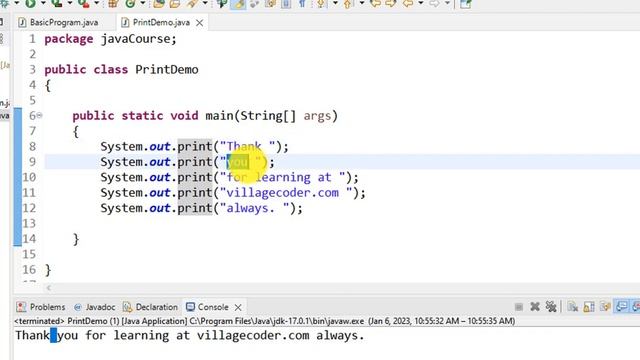Open the dropdown arrow beside Run button
The width and height of the screenshot is (640, 360).
click(43, 3)
